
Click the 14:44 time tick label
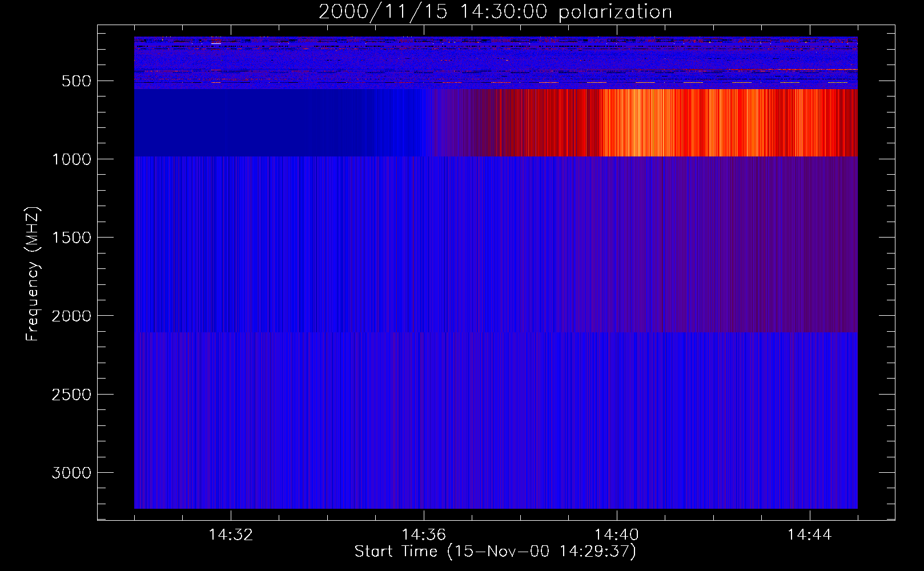click(x=810, y=535)
